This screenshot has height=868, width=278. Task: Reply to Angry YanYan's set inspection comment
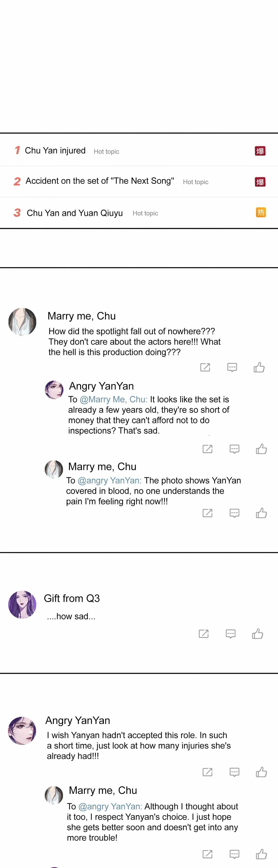pos(234,449)
